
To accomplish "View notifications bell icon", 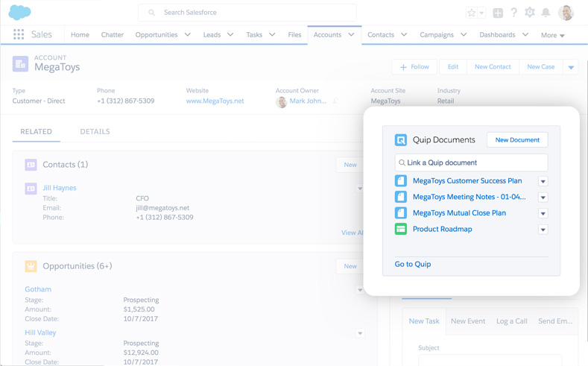I will [x=546, y=13].
